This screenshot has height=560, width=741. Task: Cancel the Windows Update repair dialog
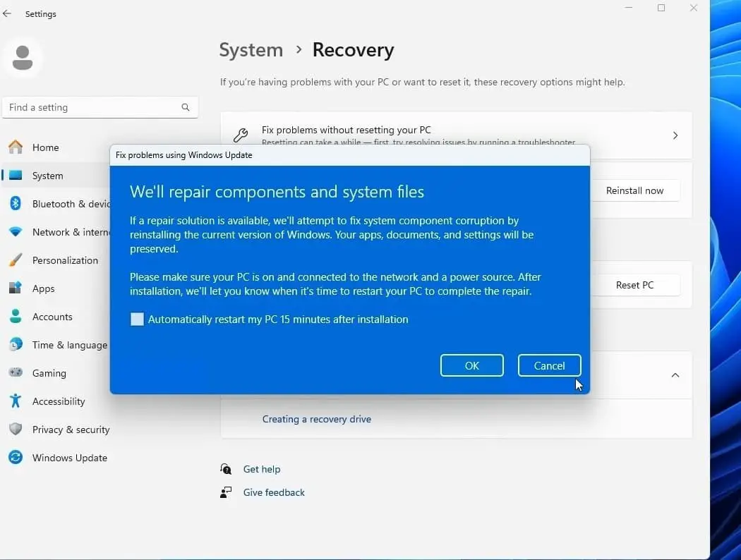pyautogui.click(x=549, y=365)
